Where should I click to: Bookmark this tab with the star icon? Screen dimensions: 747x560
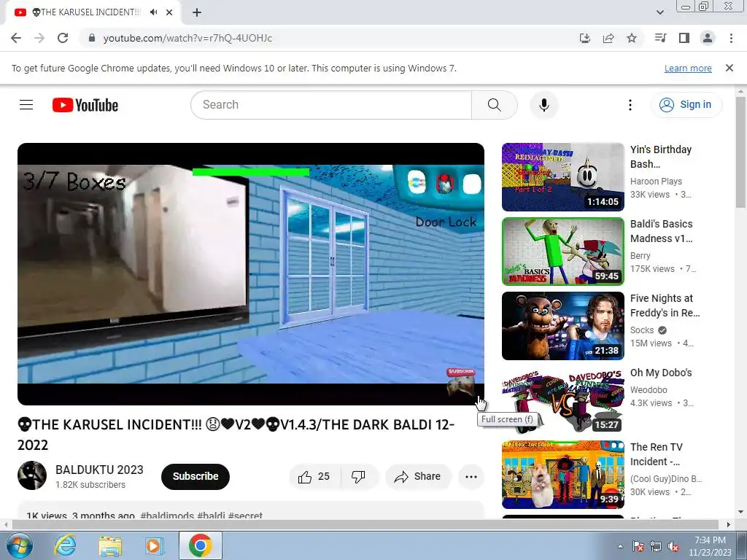[632, 38]
